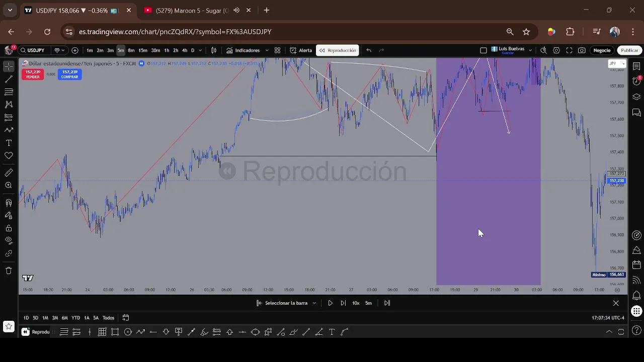Select the 3m timeframe
Screen dimensions: 644x362
point(110,50)
